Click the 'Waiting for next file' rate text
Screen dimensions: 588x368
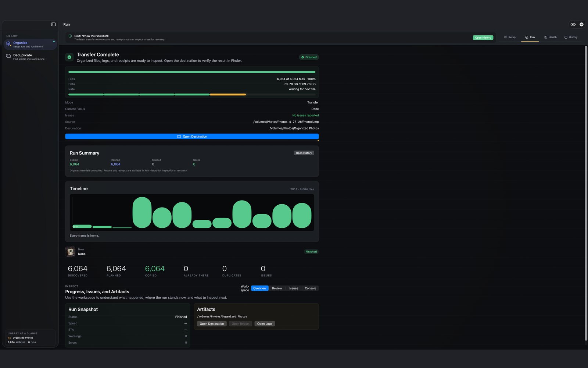coord(302,89)
